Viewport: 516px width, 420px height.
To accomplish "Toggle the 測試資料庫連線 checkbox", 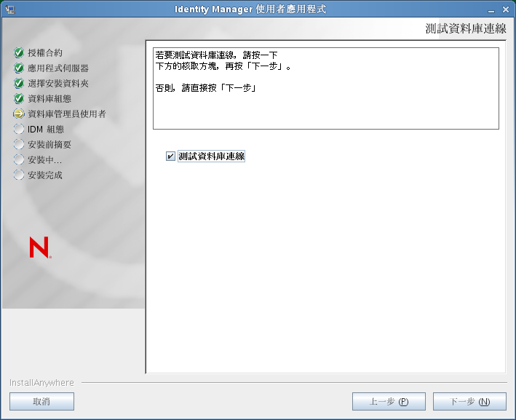I will click(x=170, y=156).
